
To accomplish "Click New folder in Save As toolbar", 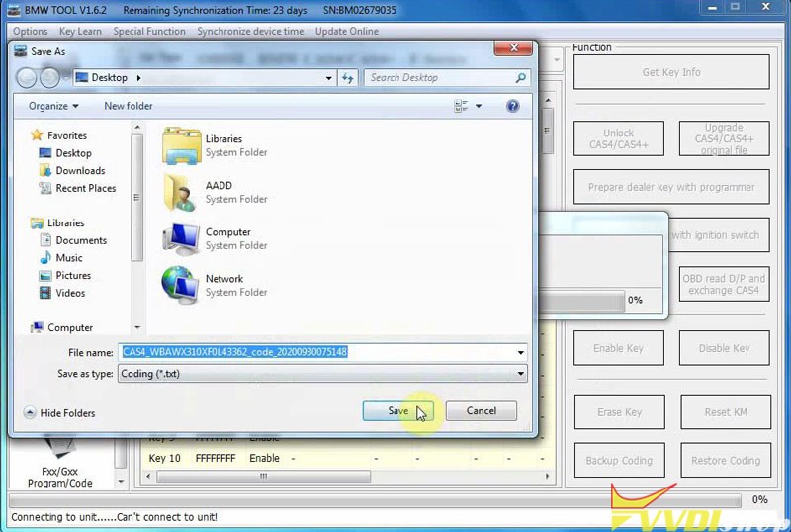I will coord(129,106).
